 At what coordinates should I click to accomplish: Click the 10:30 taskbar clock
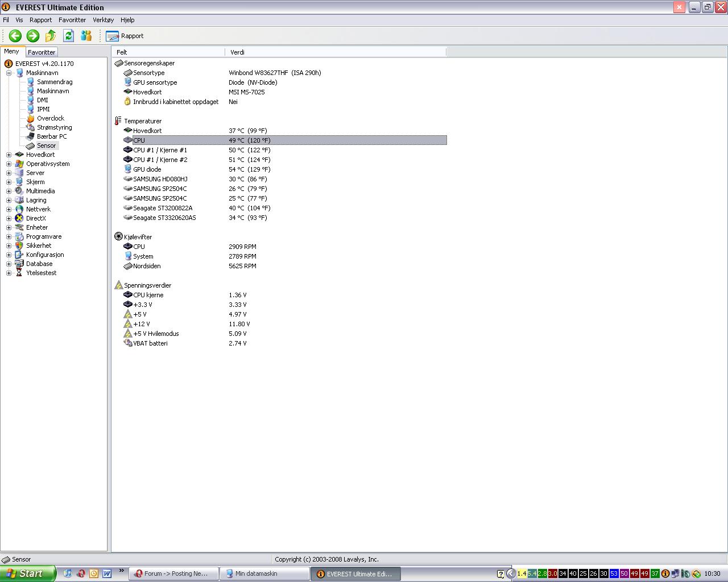tap(712, 574)
